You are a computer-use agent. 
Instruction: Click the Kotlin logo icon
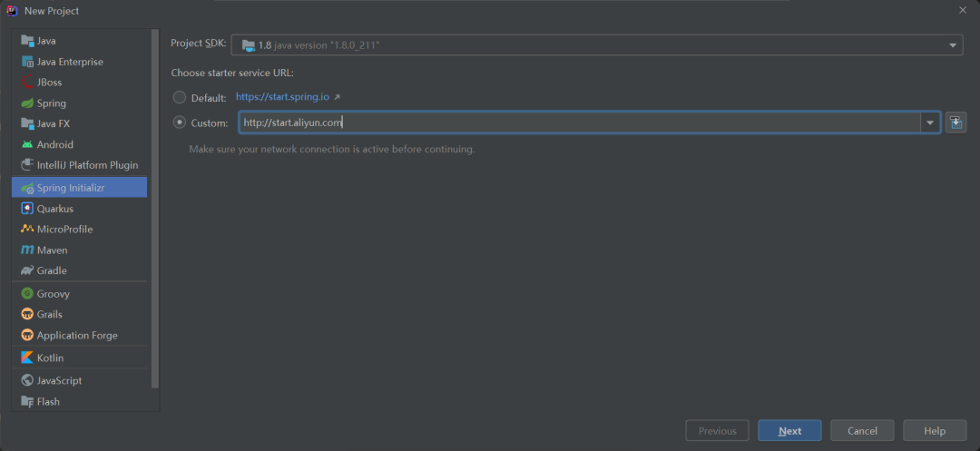27,358
